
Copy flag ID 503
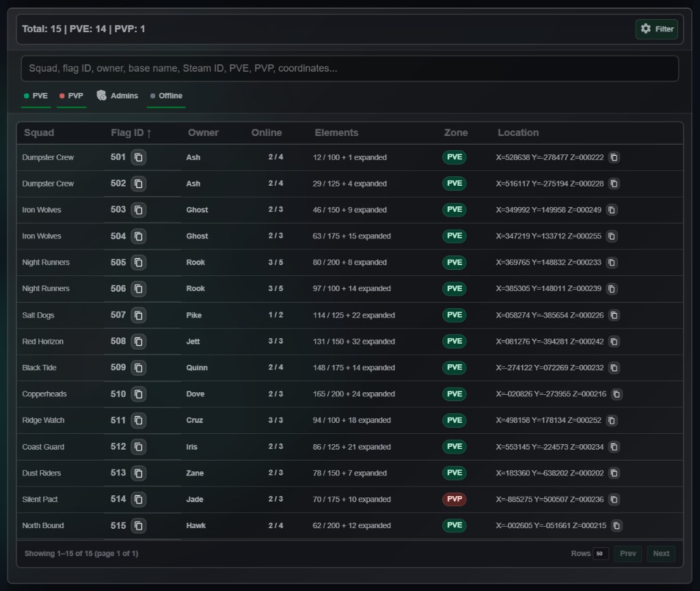click(x=138, y=210)
